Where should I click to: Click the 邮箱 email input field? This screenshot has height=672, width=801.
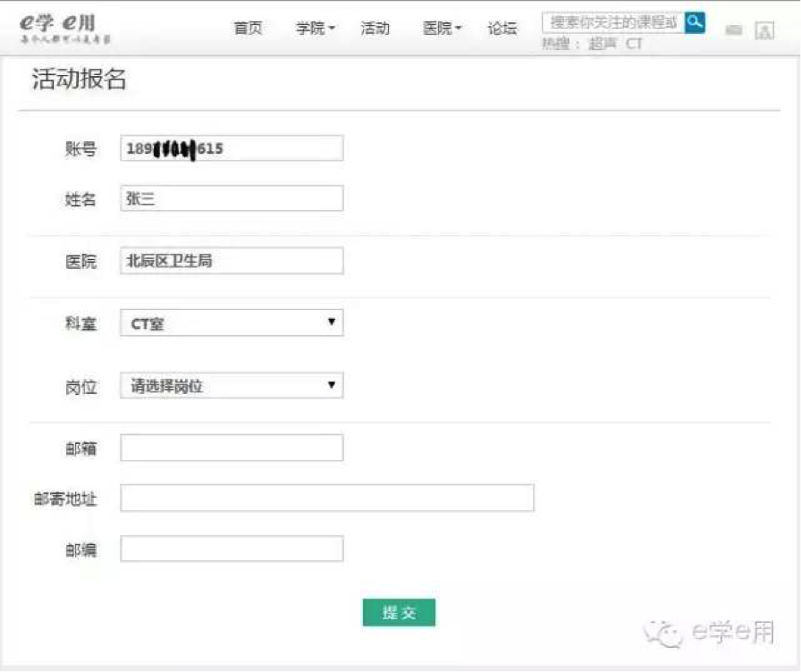232,448
